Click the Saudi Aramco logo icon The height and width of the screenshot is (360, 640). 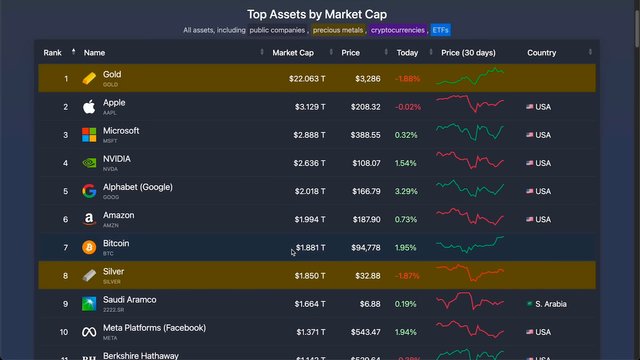click(x=89, y=304)
